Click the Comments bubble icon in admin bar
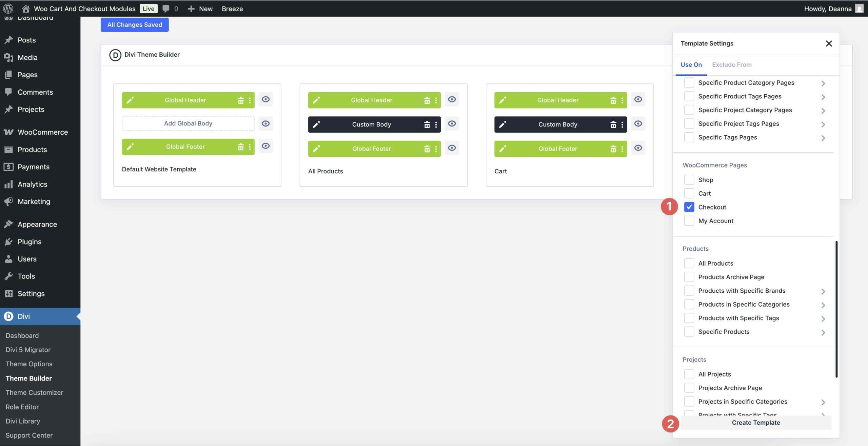 point(166,8)
